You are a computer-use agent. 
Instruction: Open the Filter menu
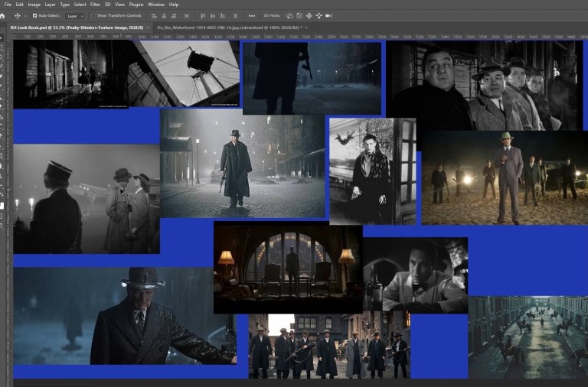coord(95,5)
